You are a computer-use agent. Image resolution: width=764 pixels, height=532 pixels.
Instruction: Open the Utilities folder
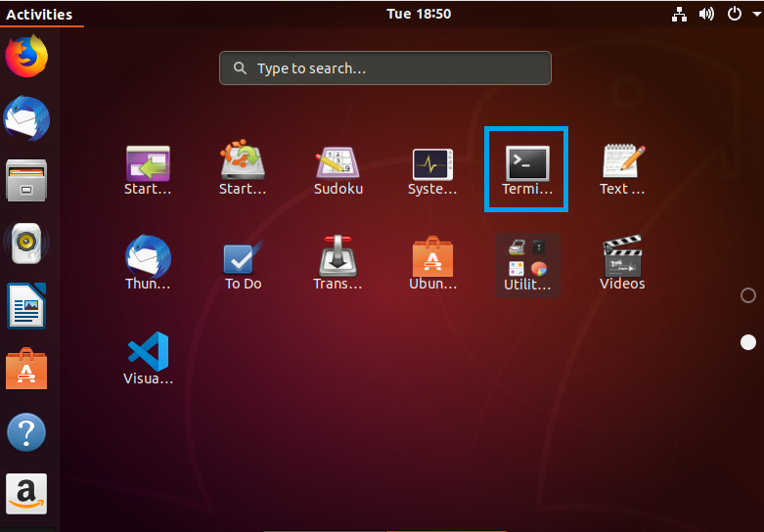click(527, 266)
